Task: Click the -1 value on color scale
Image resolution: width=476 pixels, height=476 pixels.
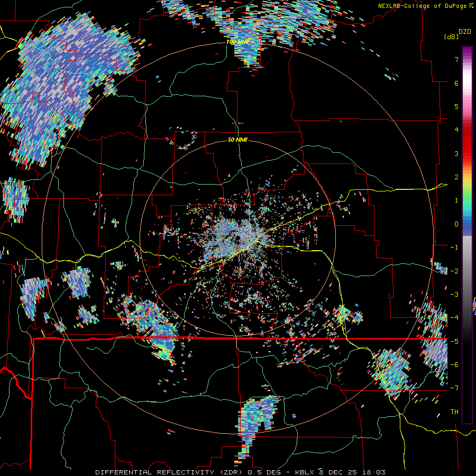Action: (454, 248)
